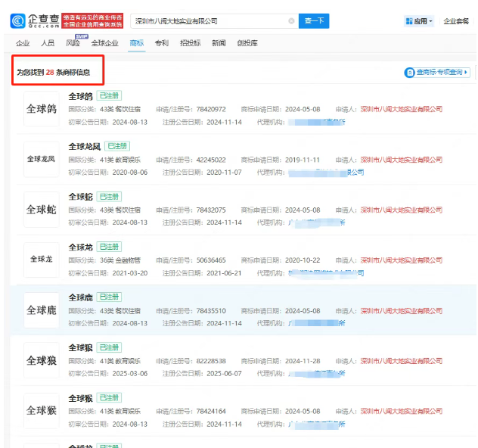Click the 全球鸽 trademark logo thumbnail
478x448 pixels.
click(41, 108)
